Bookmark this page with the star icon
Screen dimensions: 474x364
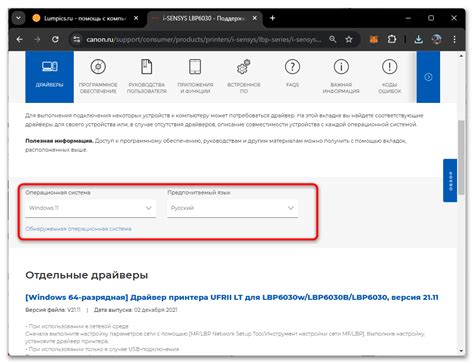point(349,39)
